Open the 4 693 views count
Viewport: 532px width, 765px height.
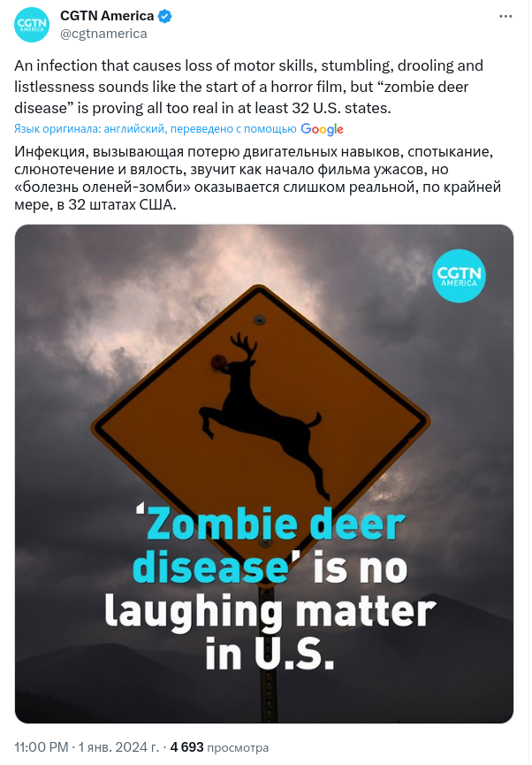(186, 747)
